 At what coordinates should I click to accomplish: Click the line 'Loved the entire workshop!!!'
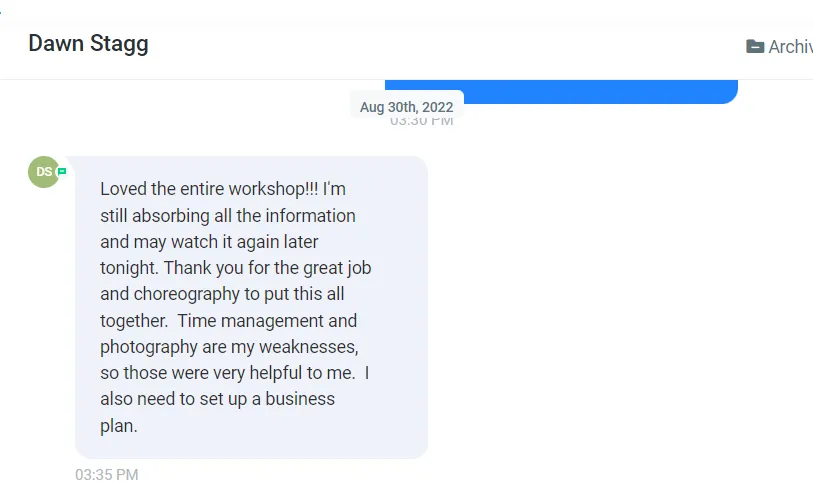click(x=209, y=189)
